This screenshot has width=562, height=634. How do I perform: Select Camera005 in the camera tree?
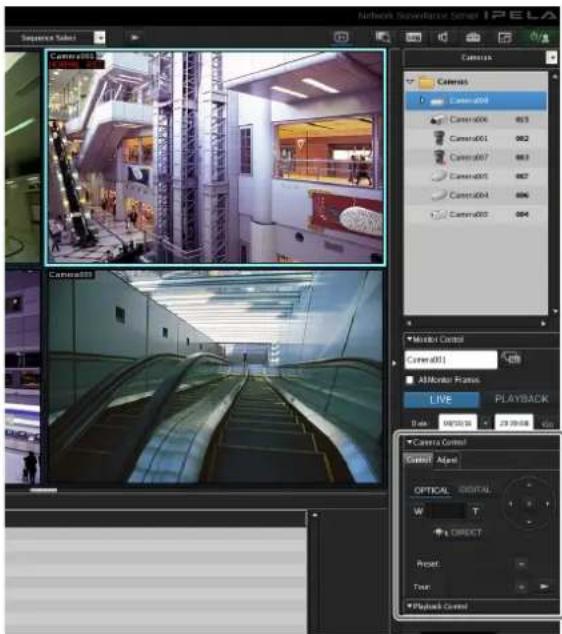pyautogui.click(x=476, y=176)
